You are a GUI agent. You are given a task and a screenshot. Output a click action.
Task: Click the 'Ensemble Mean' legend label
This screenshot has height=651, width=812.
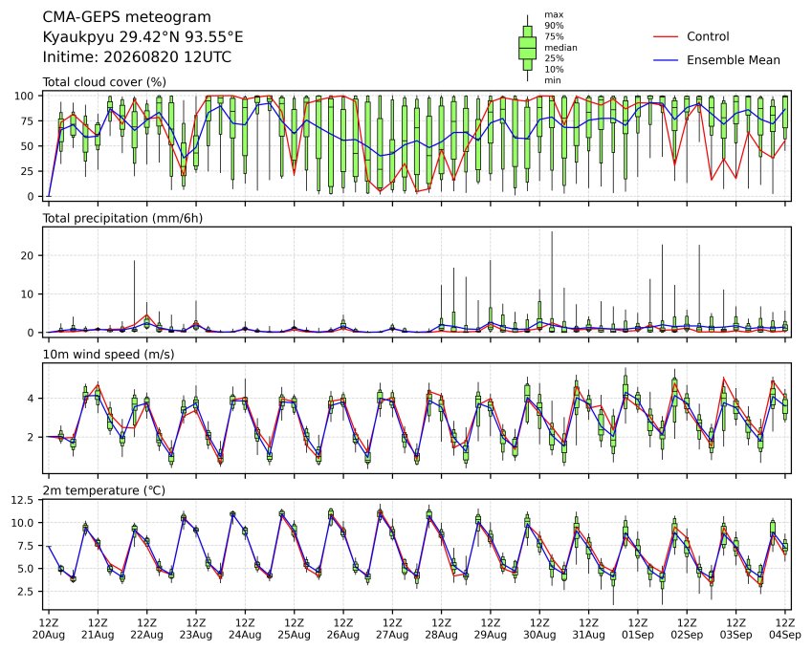(x=734, y=60)
